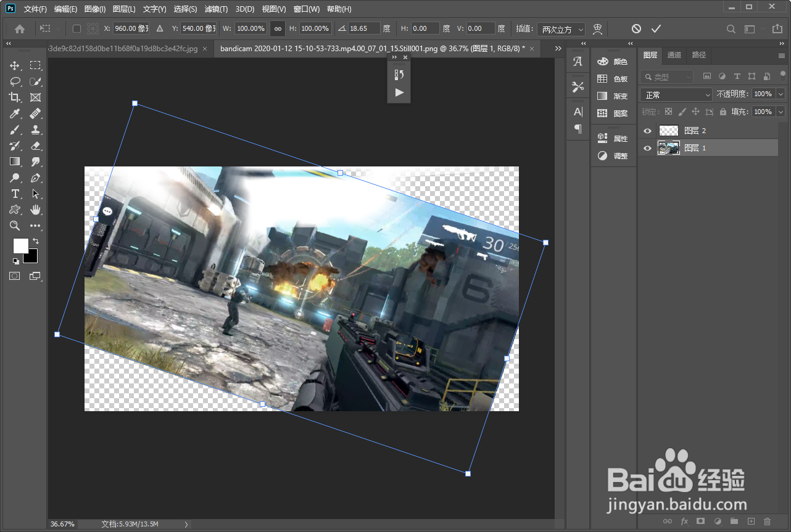791x532 pixels.
Task: Select the Move tool
Action: [15, 65]
